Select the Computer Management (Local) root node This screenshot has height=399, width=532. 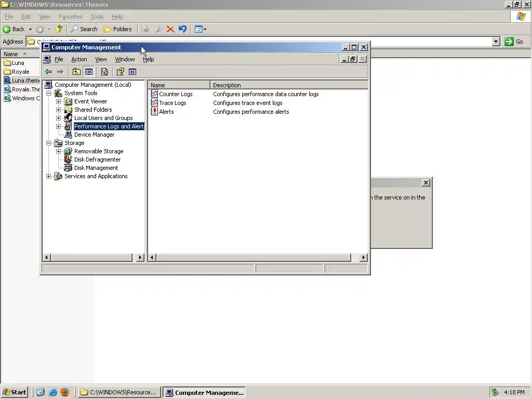[x=92, y=85]
